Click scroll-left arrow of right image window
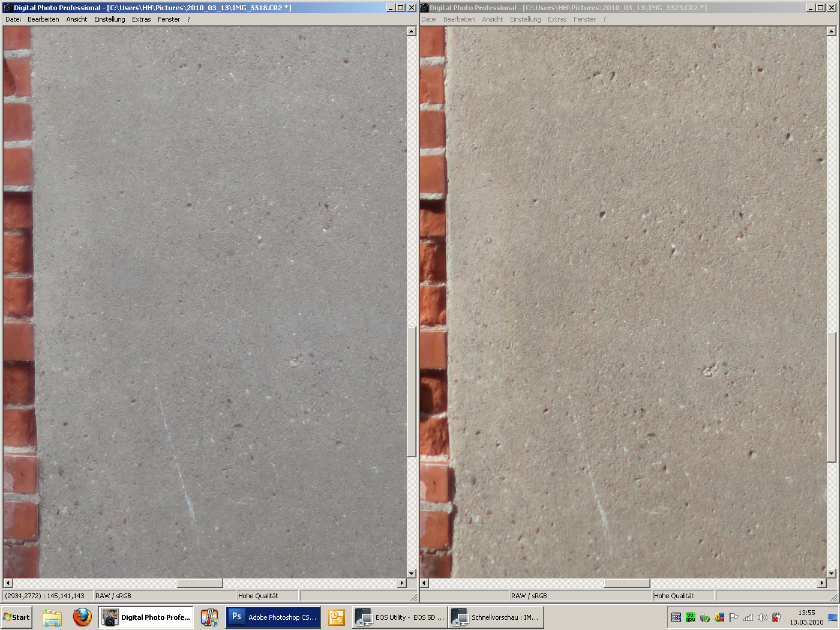 [424, 583]
